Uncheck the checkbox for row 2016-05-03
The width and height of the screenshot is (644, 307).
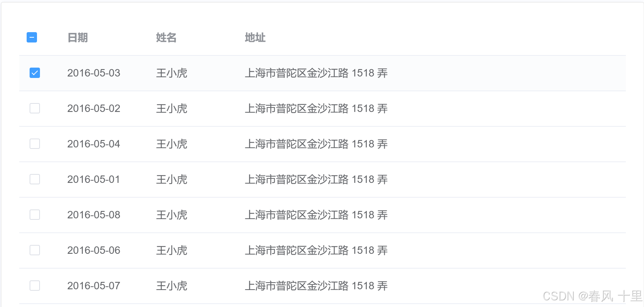coord(34,73)
